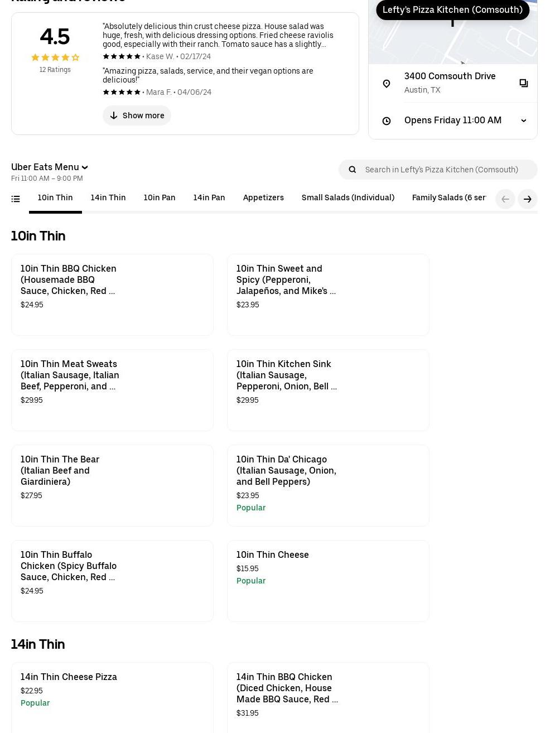Click the location pin icon
The height and width of the screenshot is (733, 560).
(x=387, y=84)
